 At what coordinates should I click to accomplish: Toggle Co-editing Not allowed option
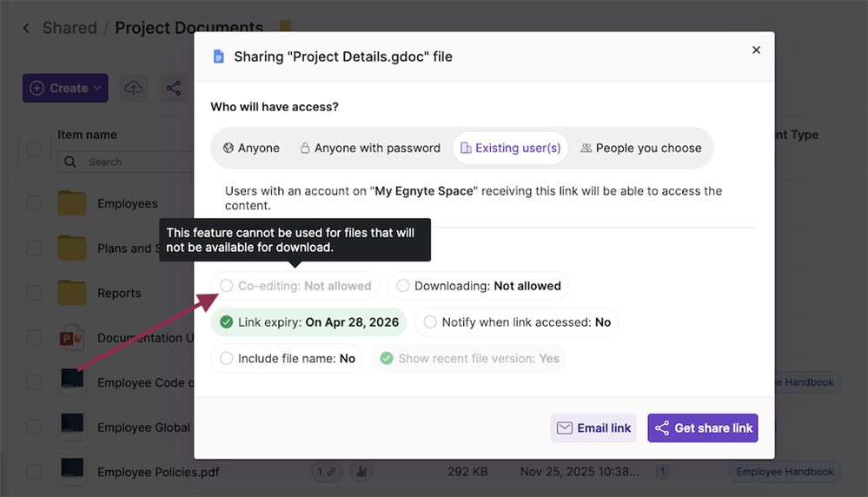(x=295, y=286)
